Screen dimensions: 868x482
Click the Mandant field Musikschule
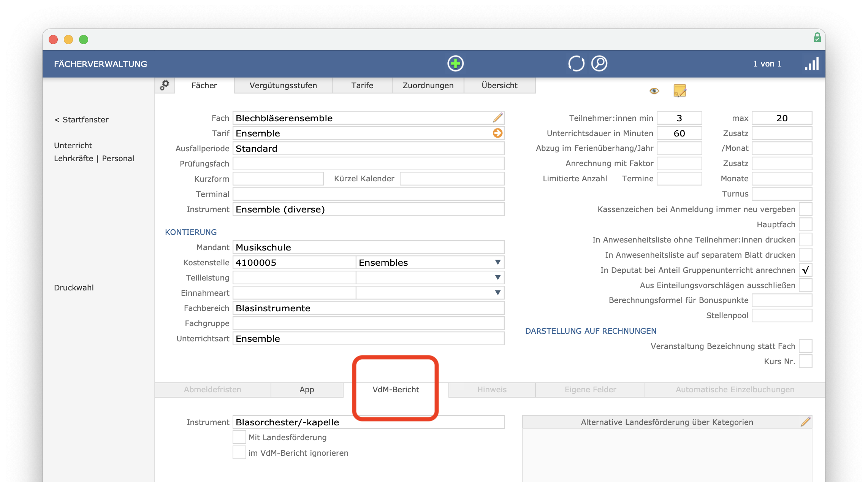pyautogui.click(x=368, y=247)
